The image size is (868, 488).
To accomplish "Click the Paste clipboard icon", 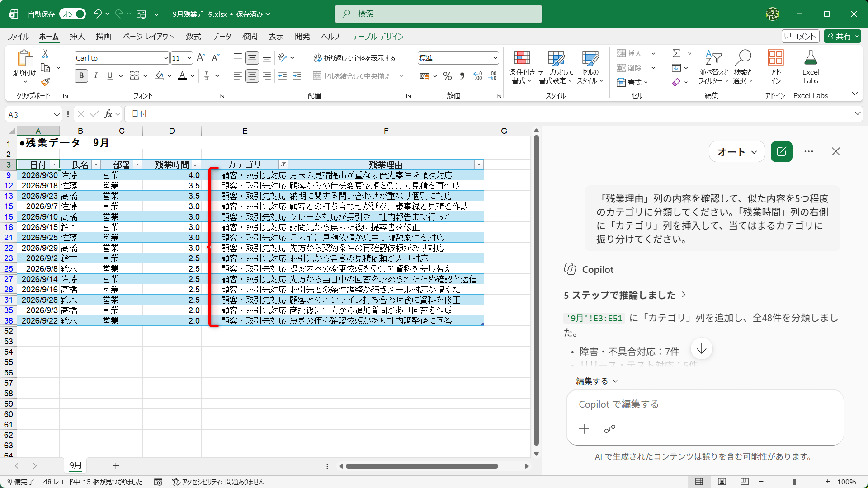I will tap(25, 59).
